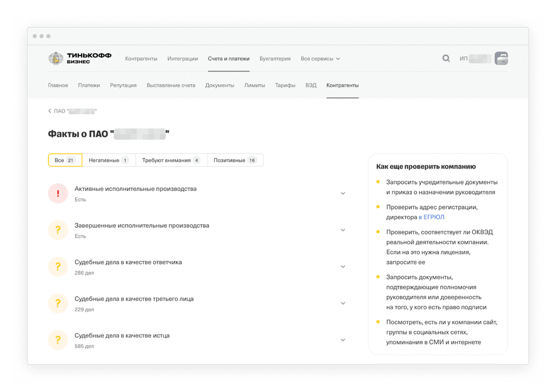This screenshot has height=392, width=556.
Task: Click the card icon next to the profile
Action: pos(501,58)
